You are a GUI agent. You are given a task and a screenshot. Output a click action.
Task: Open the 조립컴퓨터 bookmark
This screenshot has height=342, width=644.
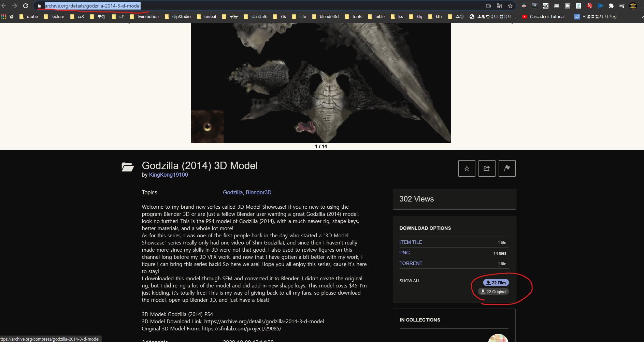492,16
